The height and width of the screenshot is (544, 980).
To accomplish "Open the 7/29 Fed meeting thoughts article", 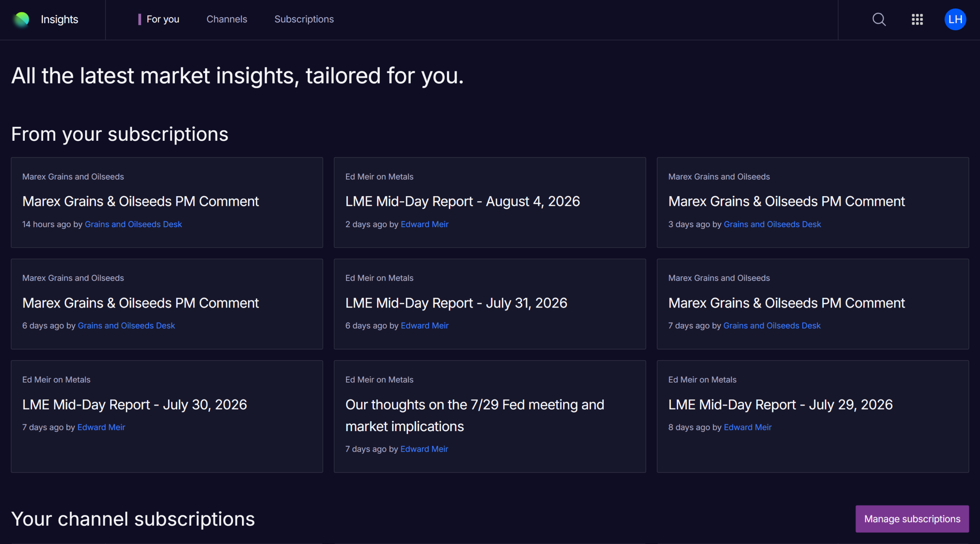I will (475, 415).
